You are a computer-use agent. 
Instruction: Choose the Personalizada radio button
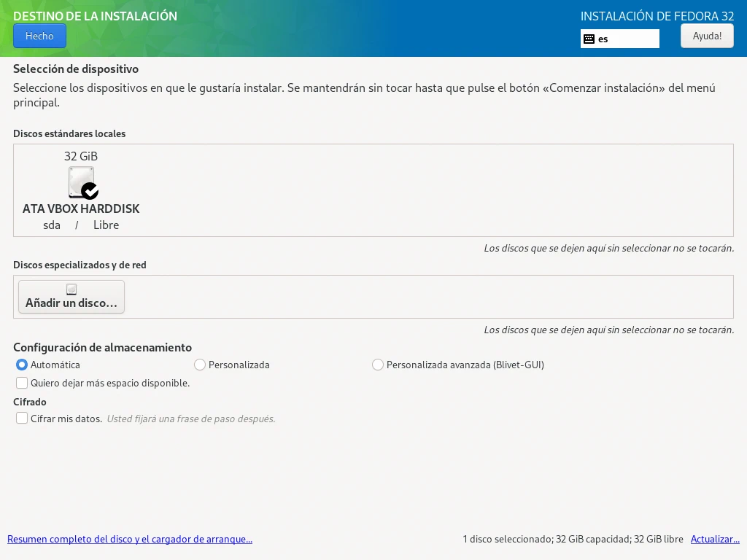pos(200,365)
